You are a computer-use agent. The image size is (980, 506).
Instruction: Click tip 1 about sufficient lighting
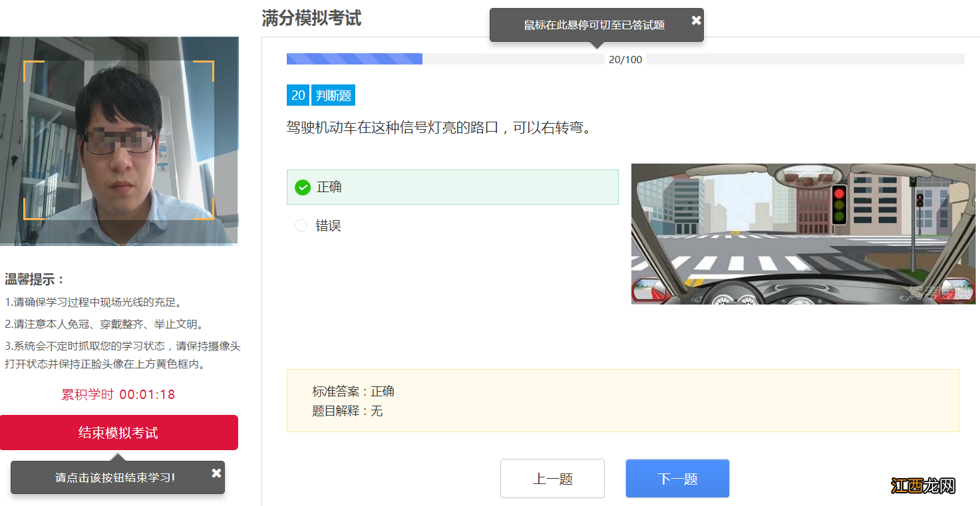(94, 303)
